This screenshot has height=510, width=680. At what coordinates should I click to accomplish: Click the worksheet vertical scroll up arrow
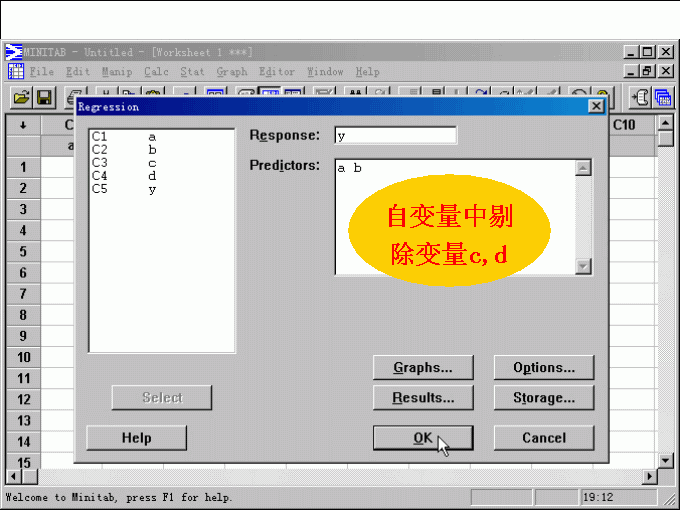[665, 124]
